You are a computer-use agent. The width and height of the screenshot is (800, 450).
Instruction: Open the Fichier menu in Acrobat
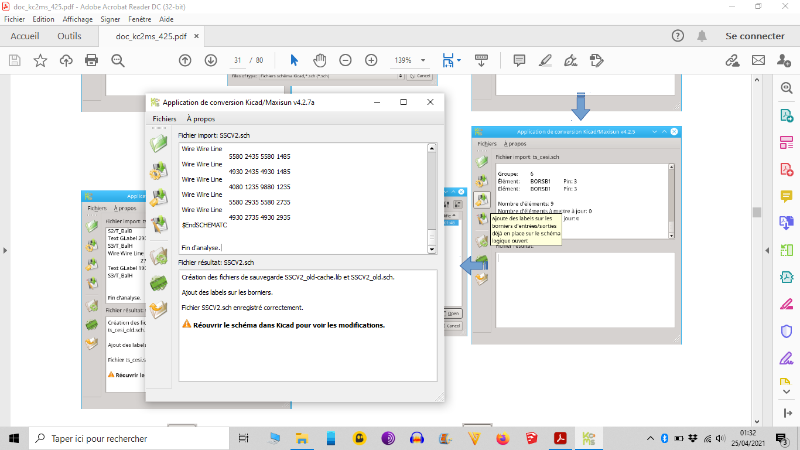click(14, 19)
